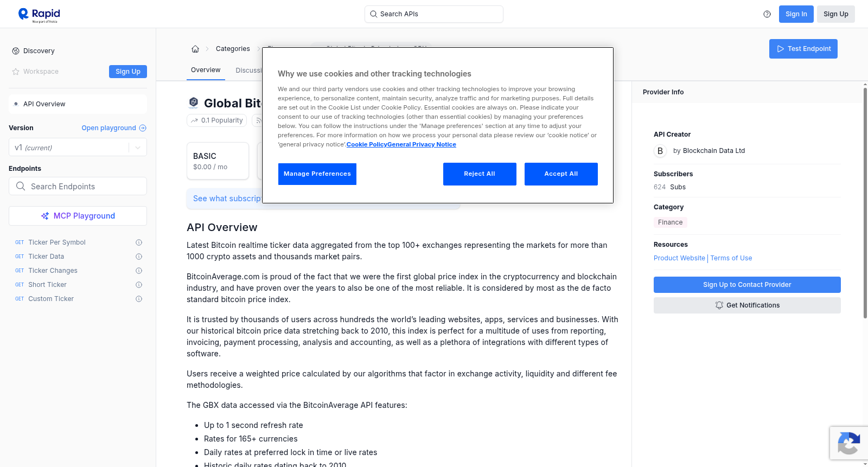Click sidebar Workspace Sign Up button
Viewport: 868px width, 467px height.
click(x=128, y=72)
